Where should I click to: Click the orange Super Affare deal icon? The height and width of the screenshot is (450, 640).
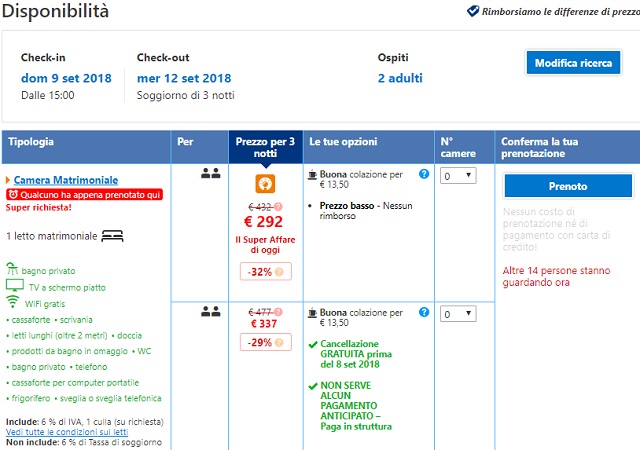tap(265, 184)
